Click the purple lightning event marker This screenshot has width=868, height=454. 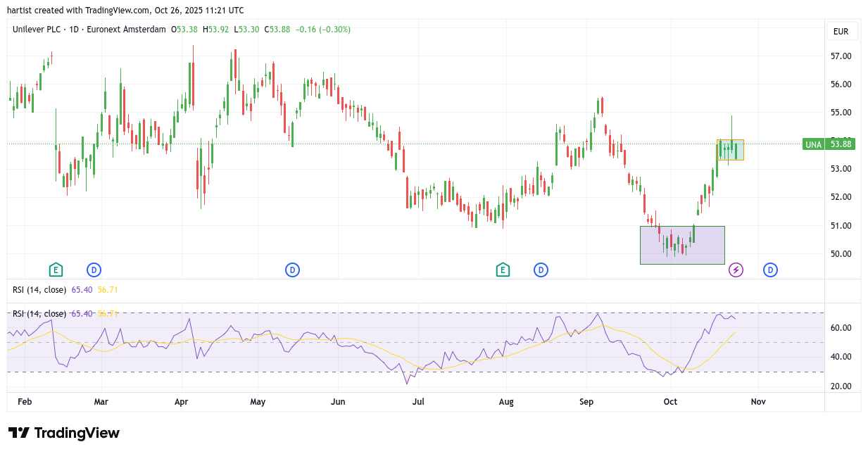[x=736, y=270]
